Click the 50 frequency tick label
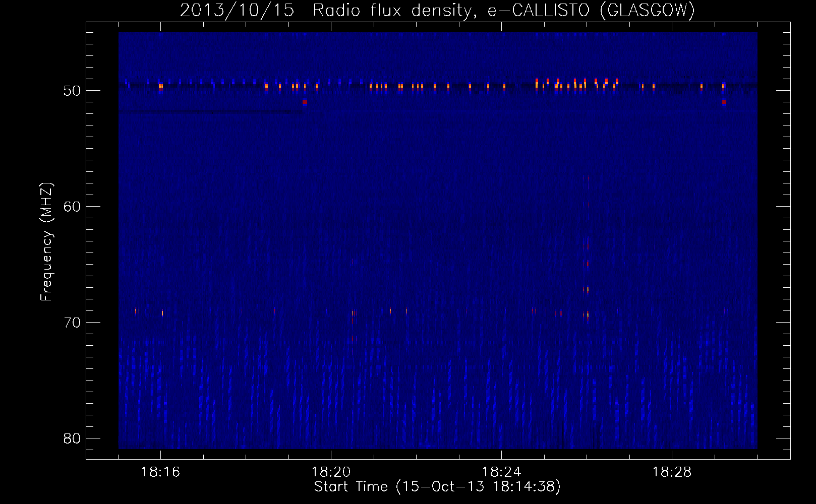 pyautogui.click(x=72, y=91)
